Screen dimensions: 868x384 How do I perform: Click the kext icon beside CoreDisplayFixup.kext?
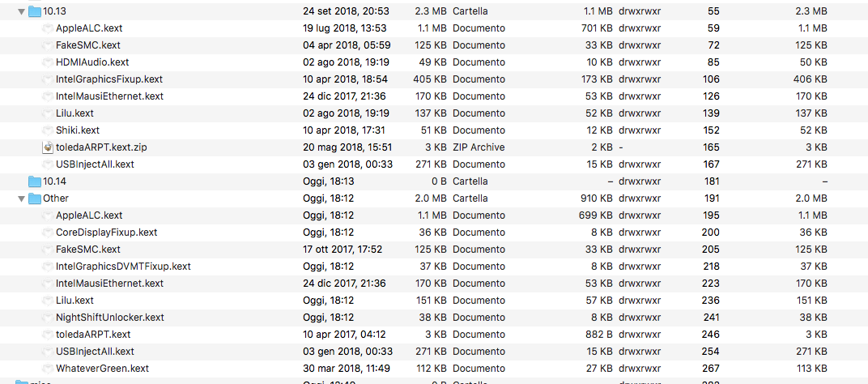point(48,233)
